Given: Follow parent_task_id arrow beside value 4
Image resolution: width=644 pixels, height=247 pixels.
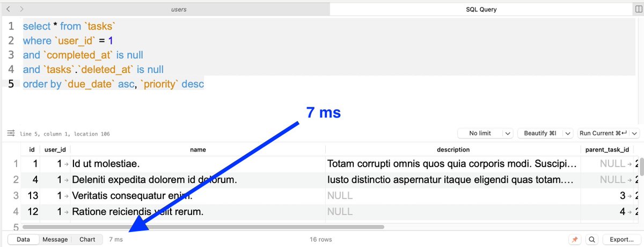Looking at the screenshot, I should pyautogui.click(x=629, y=212).
